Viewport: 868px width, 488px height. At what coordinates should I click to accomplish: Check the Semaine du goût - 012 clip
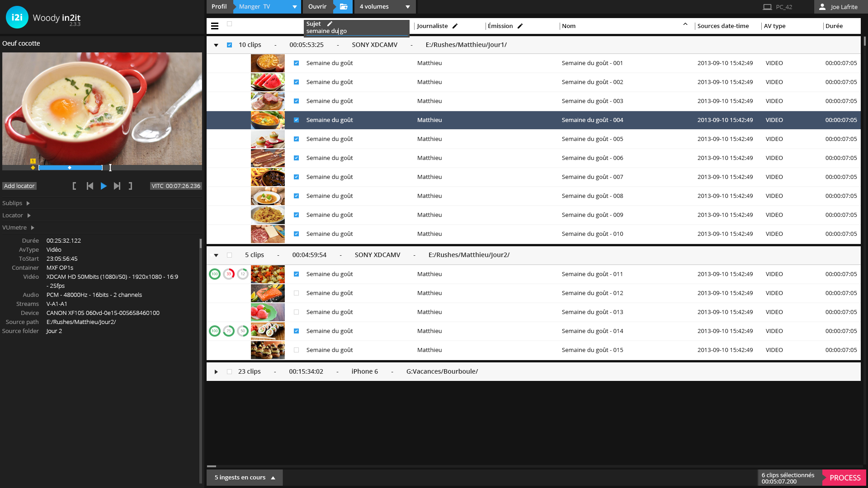297,293
